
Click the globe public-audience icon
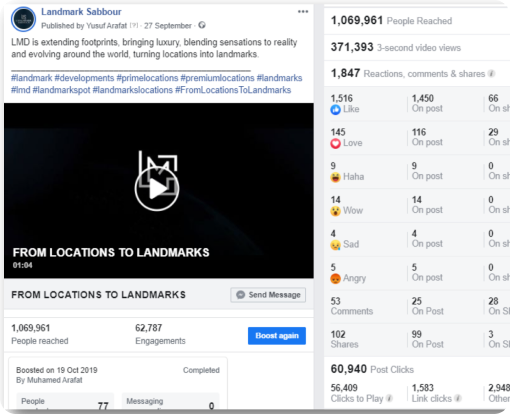pos(202,25)
